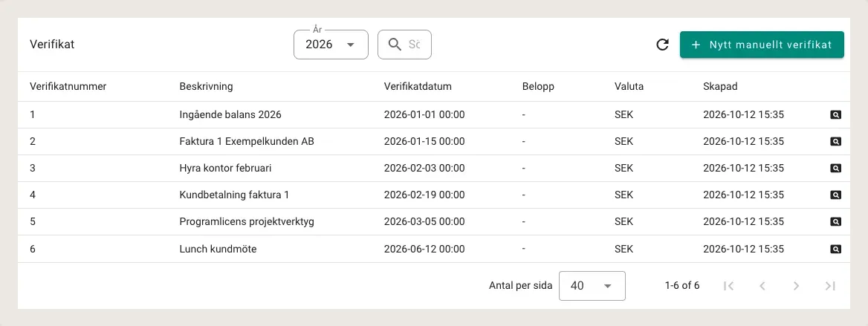Click verifikatnummer 5 cell

point(32,221)
